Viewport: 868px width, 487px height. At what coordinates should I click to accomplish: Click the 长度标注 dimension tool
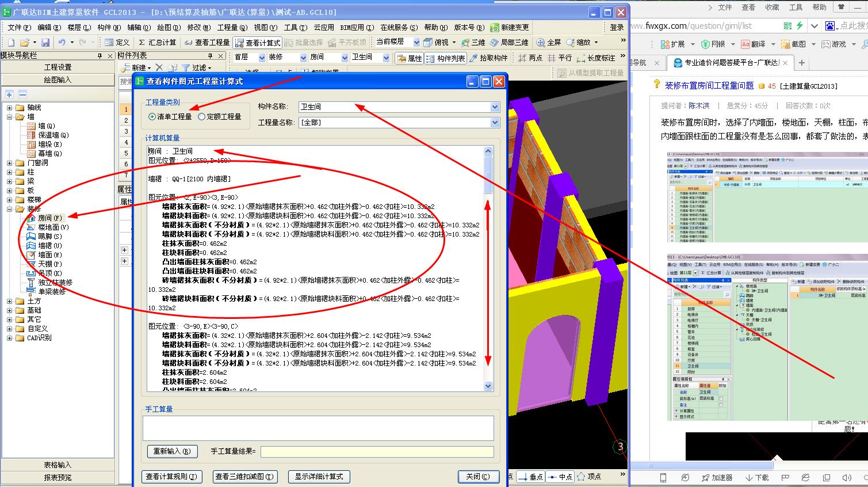595,58
